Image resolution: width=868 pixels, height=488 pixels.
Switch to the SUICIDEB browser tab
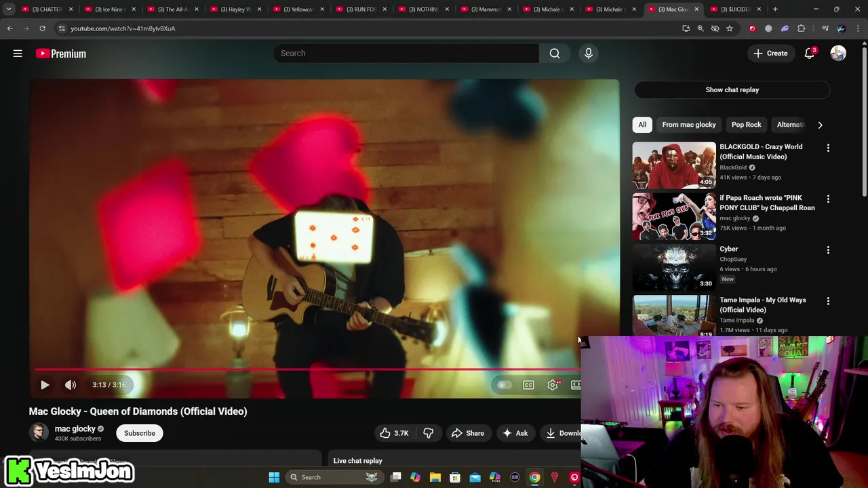[x=735, y=9]
